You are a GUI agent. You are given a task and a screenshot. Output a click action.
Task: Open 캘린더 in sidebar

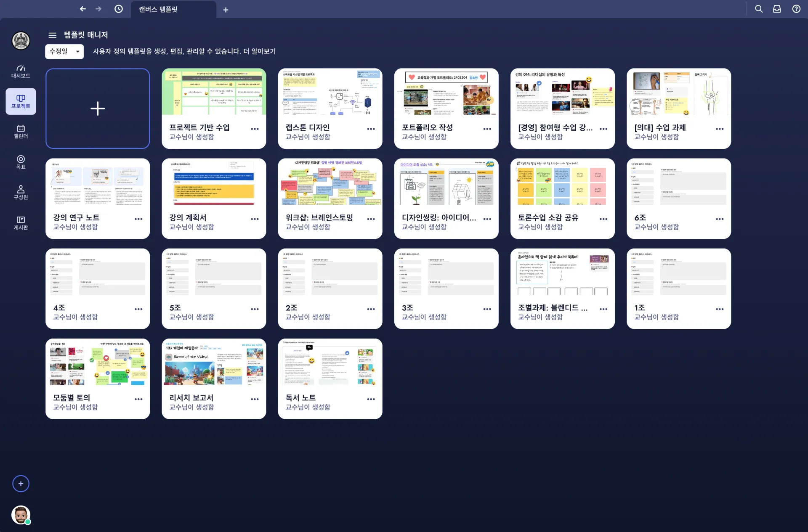point(21,132)
